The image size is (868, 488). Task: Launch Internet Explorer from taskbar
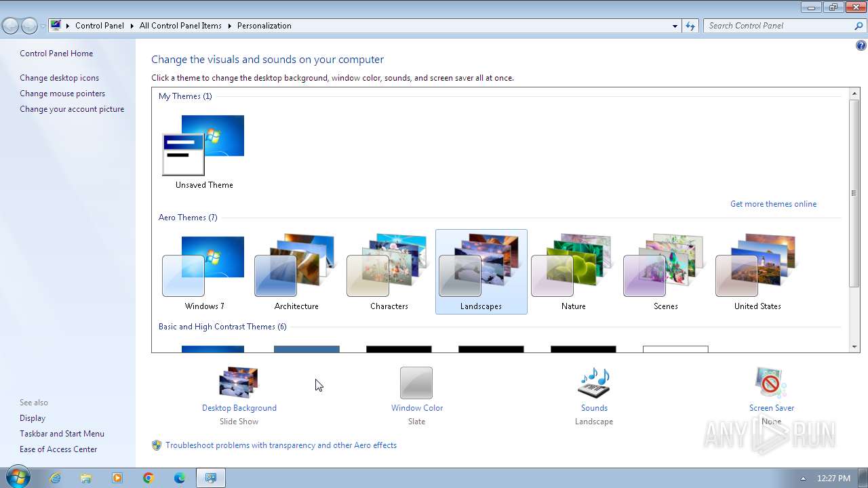55,478
